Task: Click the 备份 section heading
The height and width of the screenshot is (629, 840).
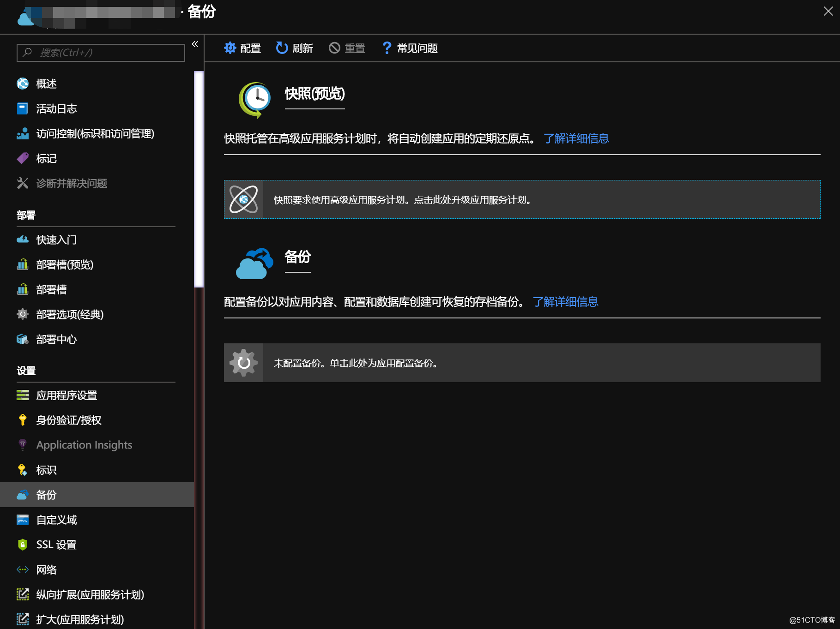Action: (x=298, y=257)
